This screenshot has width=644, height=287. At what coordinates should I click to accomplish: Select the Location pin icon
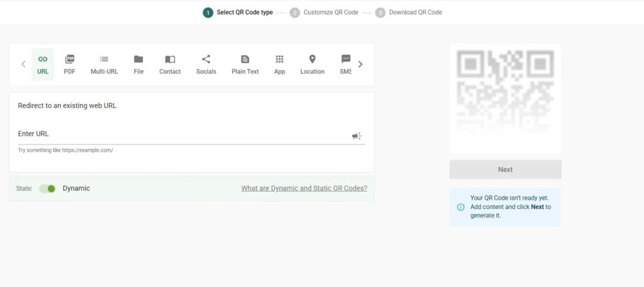pyautogui.click(x=312, y=60)
